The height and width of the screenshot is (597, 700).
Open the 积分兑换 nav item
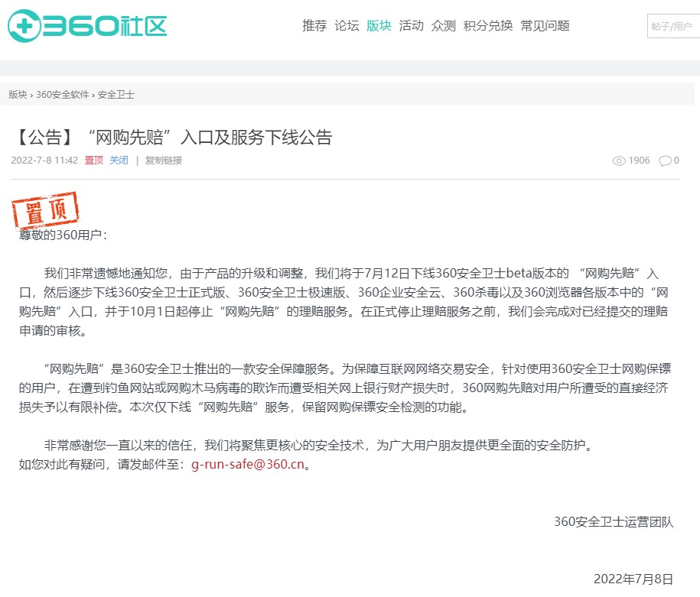coord(488,26)
